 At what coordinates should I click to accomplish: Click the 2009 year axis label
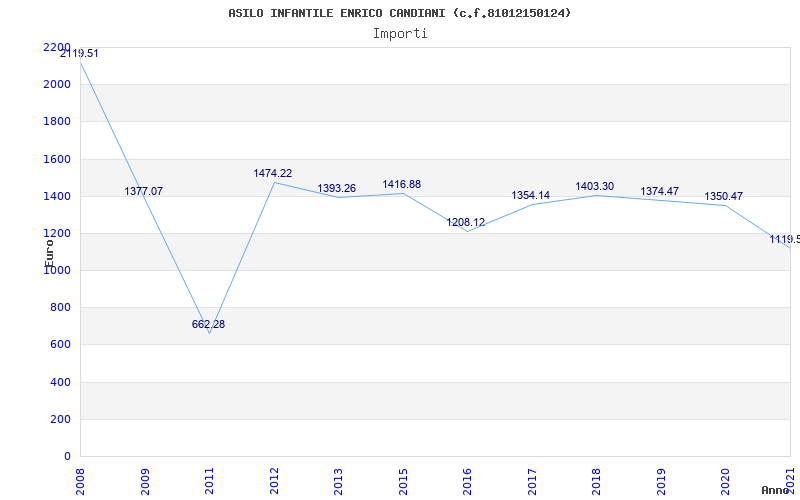point(145,482)
